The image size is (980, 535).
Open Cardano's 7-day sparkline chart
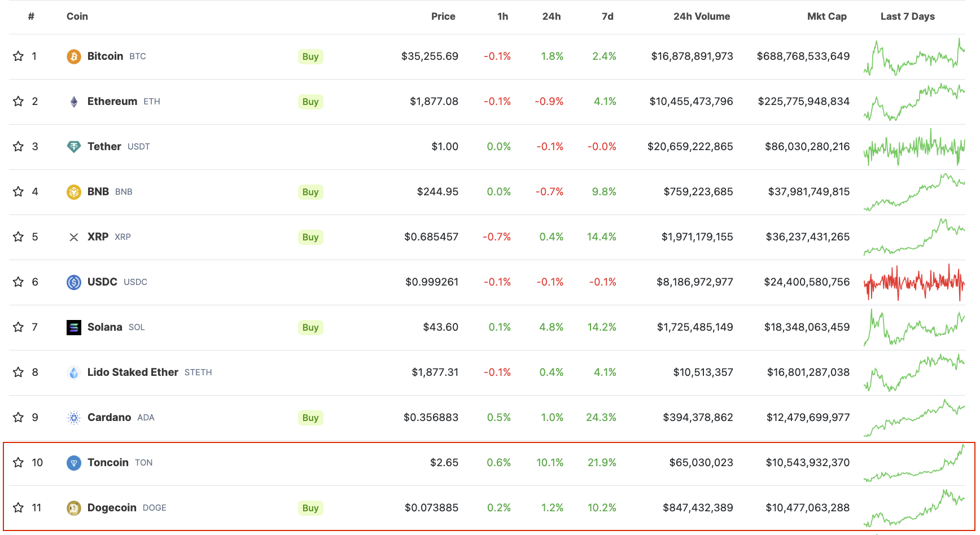pos(914,418)
